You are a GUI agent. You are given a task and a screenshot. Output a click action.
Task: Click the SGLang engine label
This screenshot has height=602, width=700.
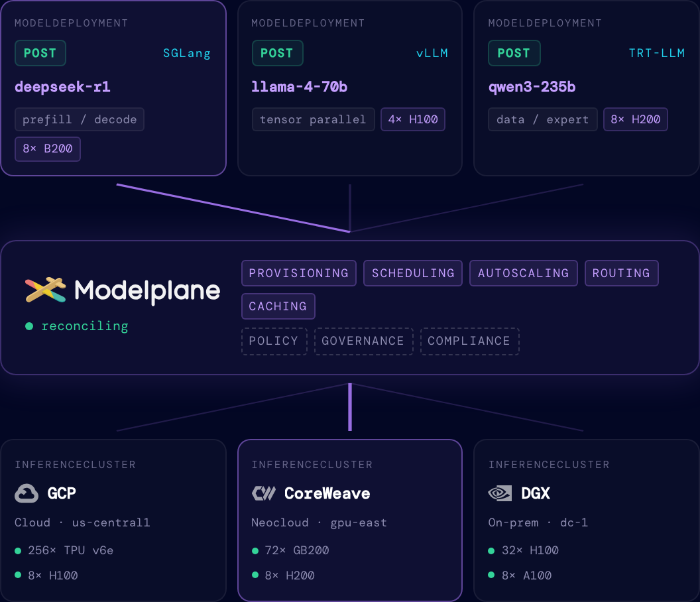click(187, 53)
